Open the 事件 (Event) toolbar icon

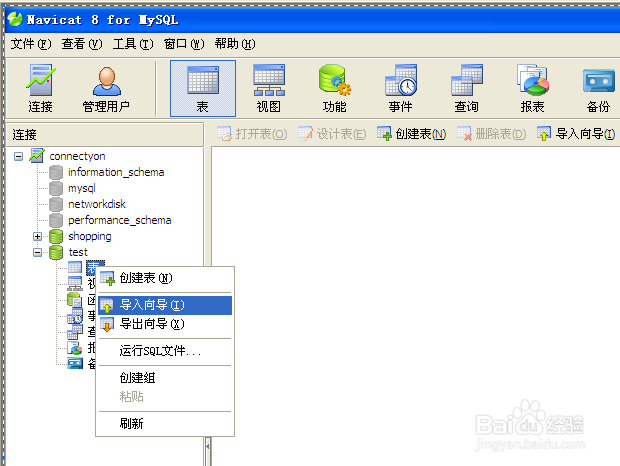pos(401,89)
